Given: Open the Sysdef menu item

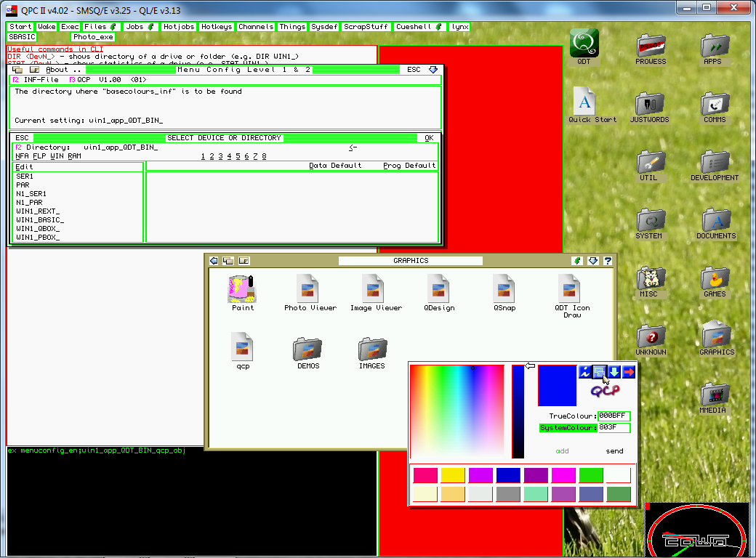Looking at the screenshot, I should point(324,27).
